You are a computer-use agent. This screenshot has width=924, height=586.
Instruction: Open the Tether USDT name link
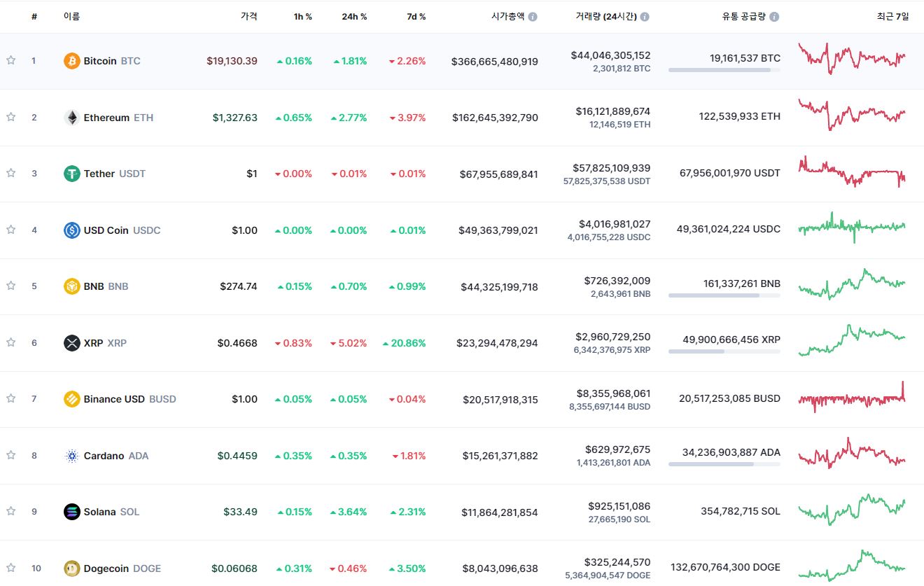(115, 174)
